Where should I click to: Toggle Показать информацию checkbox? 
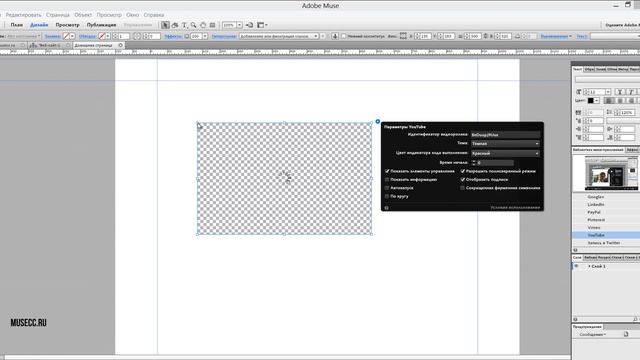tap(387, 180)
